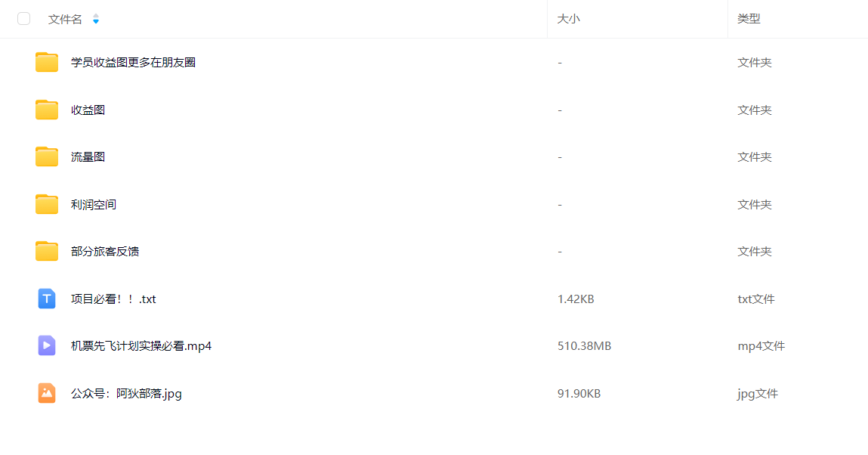Sort by the 类型 column header
Screen dimensions: 868x455
click(749, 19)
